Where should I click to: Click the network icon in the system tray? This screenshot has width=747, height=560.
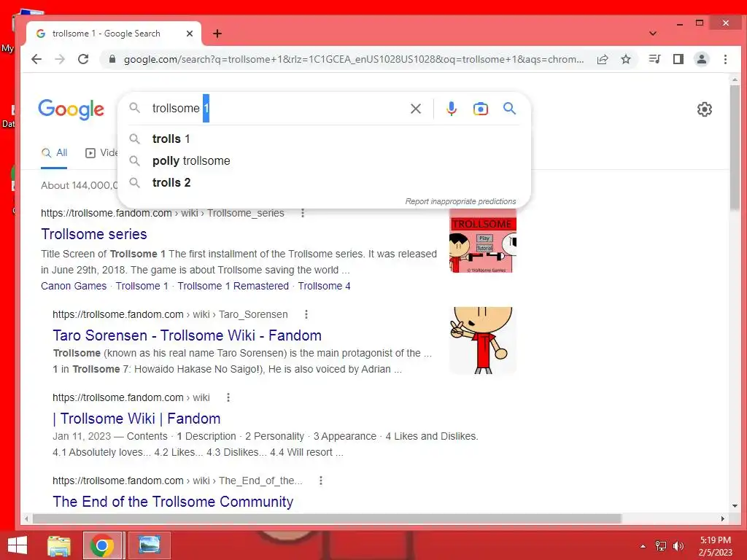coord(660,546)
